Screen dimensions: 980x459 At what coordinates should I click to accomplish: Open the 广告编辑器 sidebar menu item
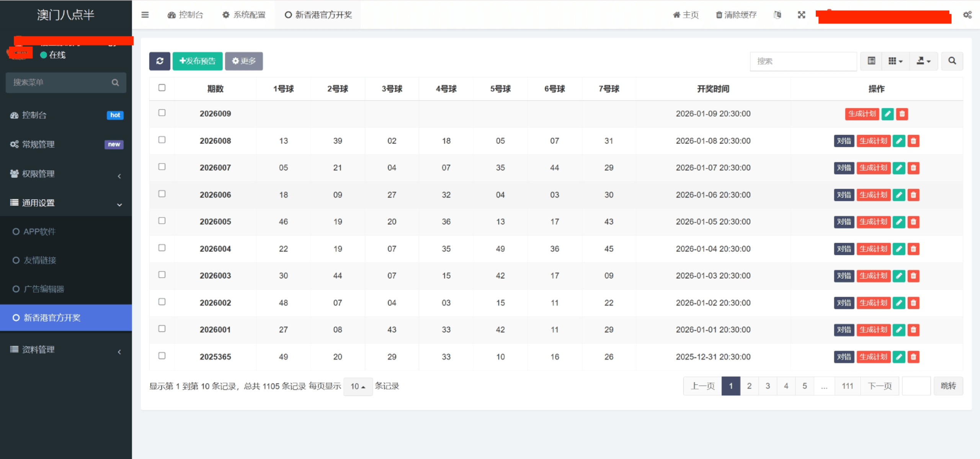tap(44, 289)
